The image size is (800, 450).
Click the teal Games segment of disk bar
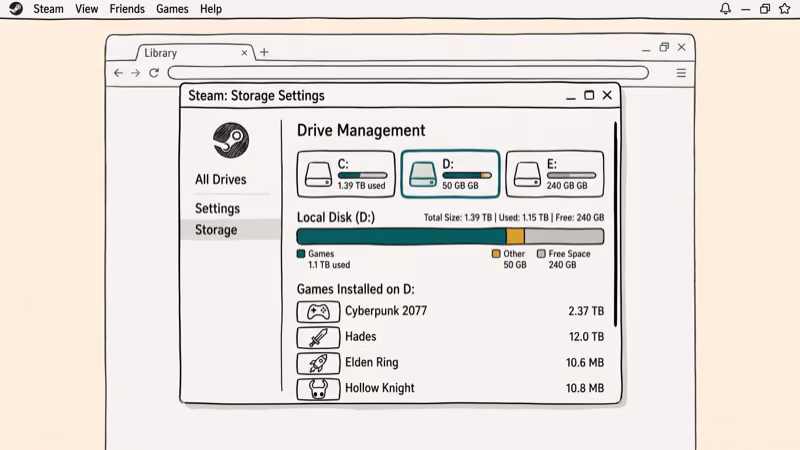point(401,236)
